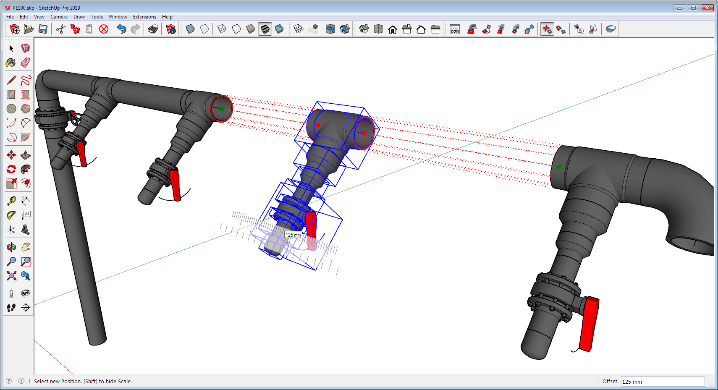Toggle the Shaded With Textures style
Screen dimensions: 718x390
click(x=265, y=29)
